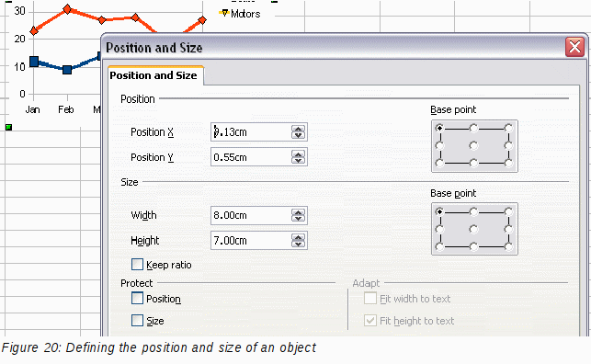Close the Position and Size dialog
The height and width of the screenshot is (364, 591).
pos(574,48)
